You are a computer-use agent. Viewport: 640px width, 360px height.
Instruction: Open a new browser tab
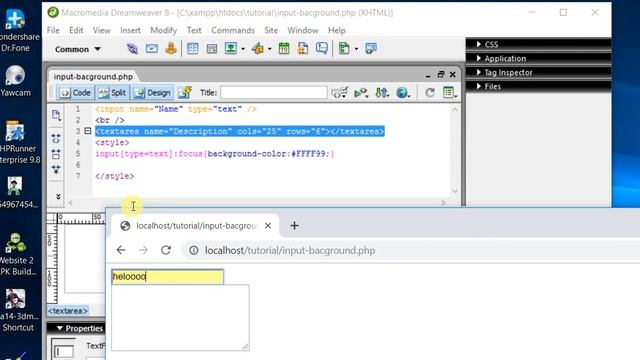pos(294,226)
